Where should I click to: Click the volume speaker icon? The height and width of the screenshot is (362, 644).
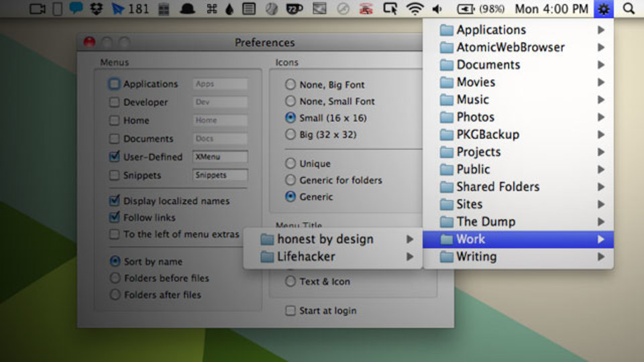(x=437, y=9)
